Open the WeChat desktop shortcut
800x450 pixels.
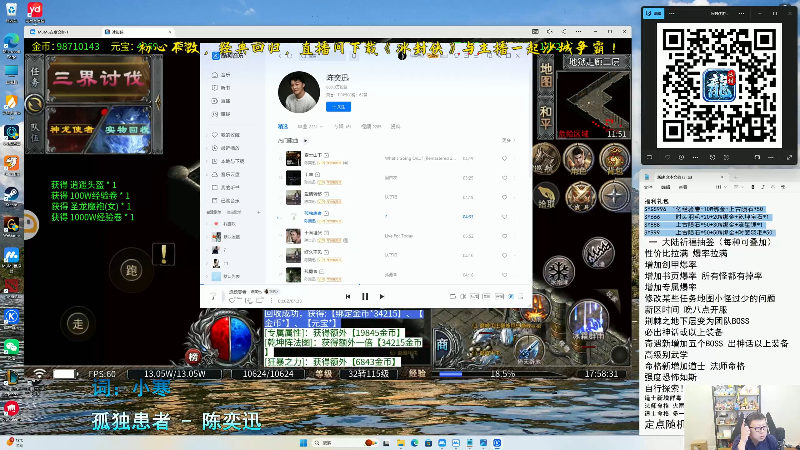coord(11,348)
